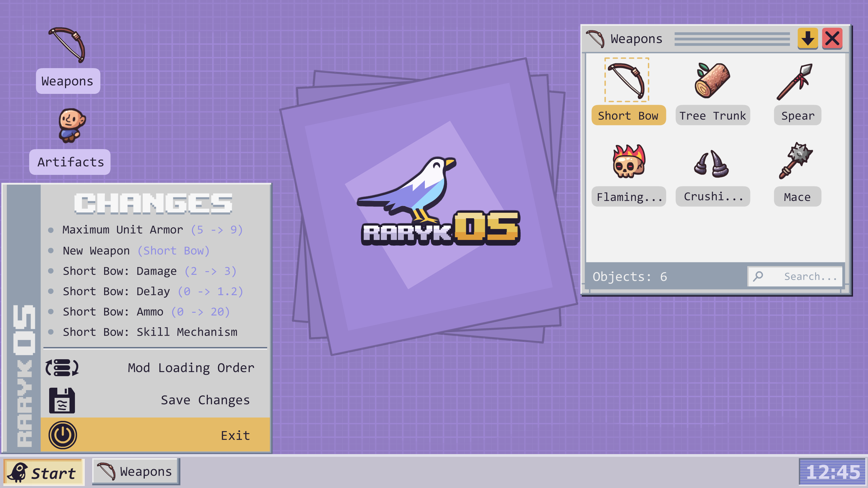868x488 pixels.
Task: Collapse Weapons window with yellow arrow button
Action: [808, 38]
